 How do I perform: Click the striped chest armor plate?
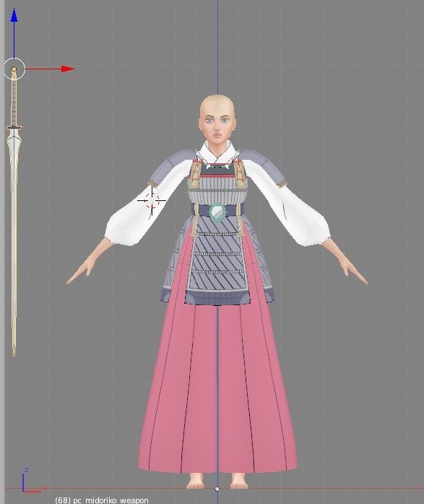click(217, 189)
